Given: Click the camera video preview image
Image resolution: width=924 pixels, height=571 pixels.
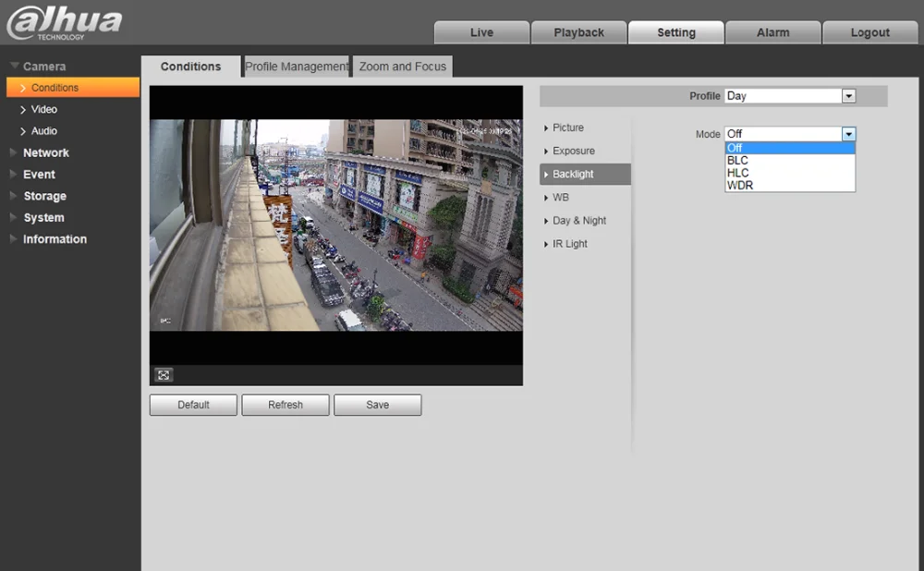Looking at the screenshot, I should tap(335, 225).
